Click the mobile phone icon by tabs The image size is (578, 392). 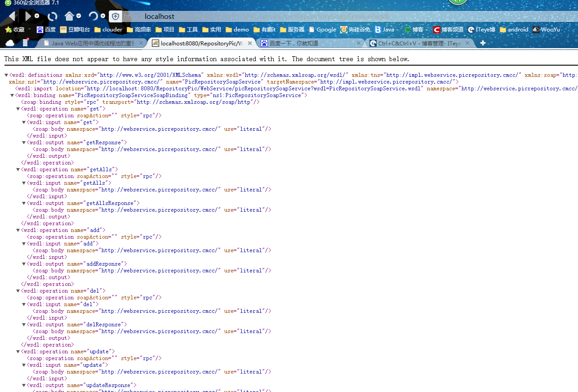[25, 43]
